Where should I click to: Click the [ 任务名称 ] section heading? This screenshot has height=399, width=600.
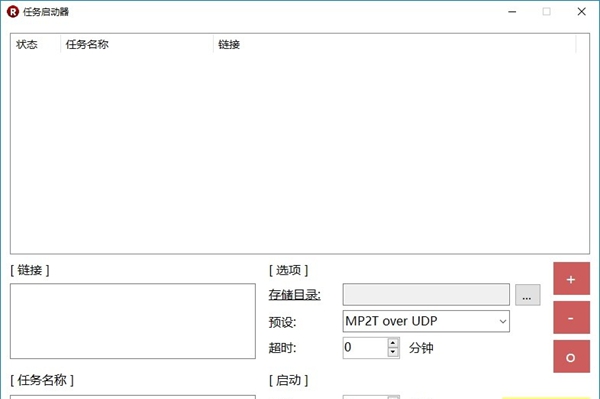coord(42,380)
